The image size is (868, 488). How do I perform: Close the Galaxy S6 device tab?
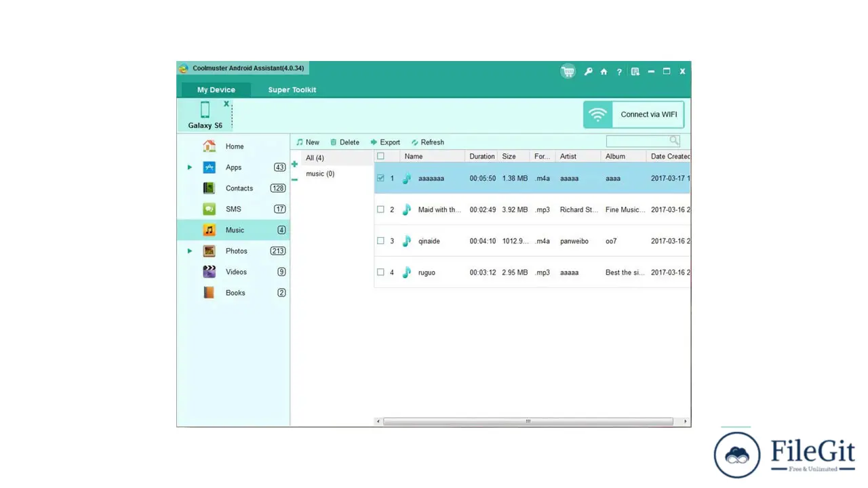pos(226,104)
